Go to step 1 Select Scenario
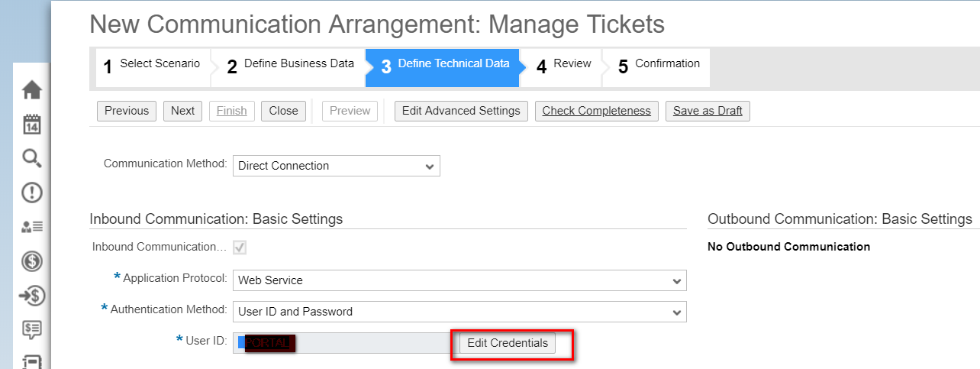Viewport: 980px width, 369px height. pos(152,66)
